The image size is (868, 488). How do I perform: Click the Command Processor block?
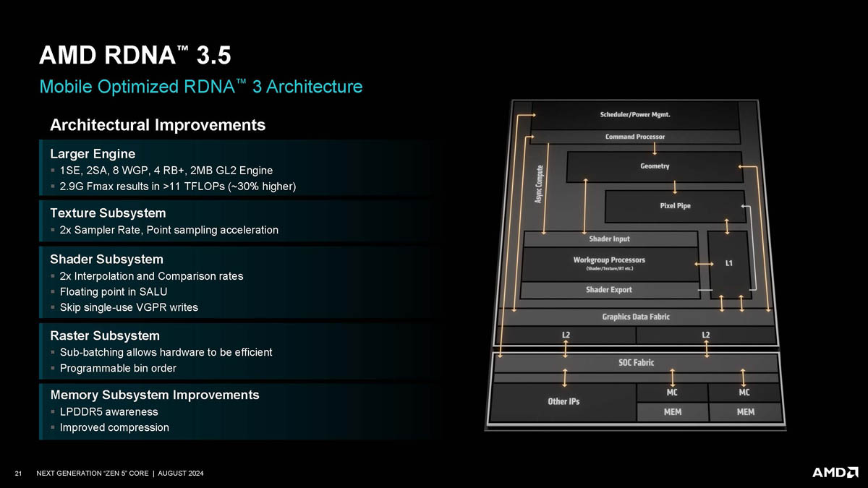634,137
